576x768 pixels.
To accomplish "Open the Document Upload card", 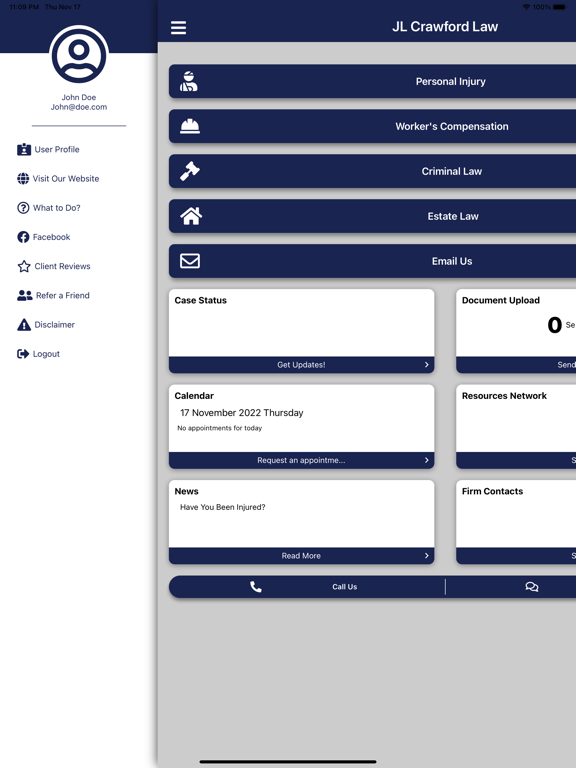I will tap(516, 331).
